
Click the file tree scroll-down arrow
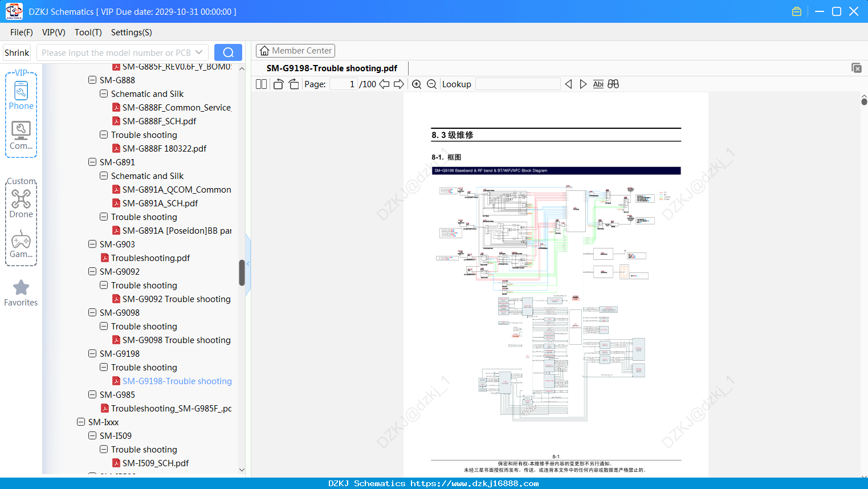[x=242, y=470]
